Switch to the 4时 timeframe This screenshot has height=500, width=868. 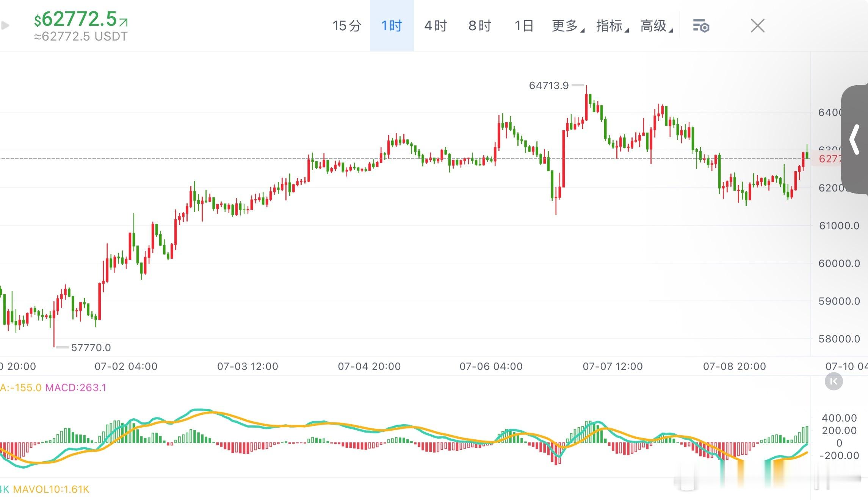coord(436,26)
